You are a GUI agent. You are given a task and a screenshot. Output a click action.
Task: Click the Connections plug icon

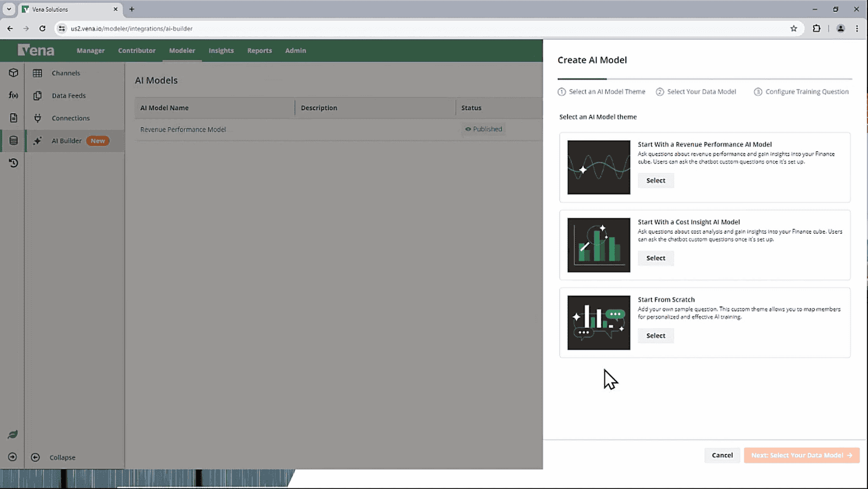pos(37,118)
